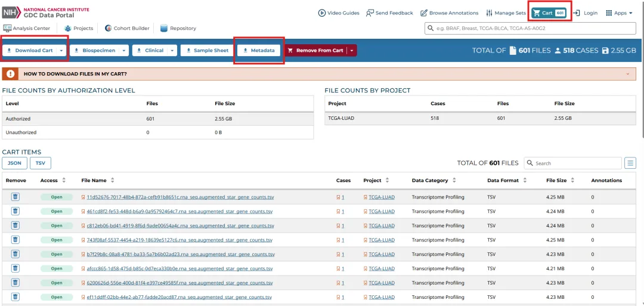
Task: Go to the Projects tab
Action: tap(79, 29)
